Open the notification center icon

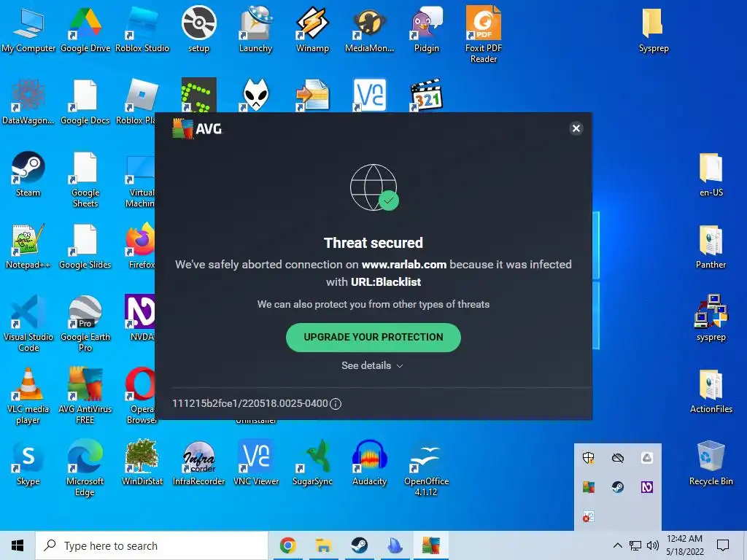(x=723, y=545)
